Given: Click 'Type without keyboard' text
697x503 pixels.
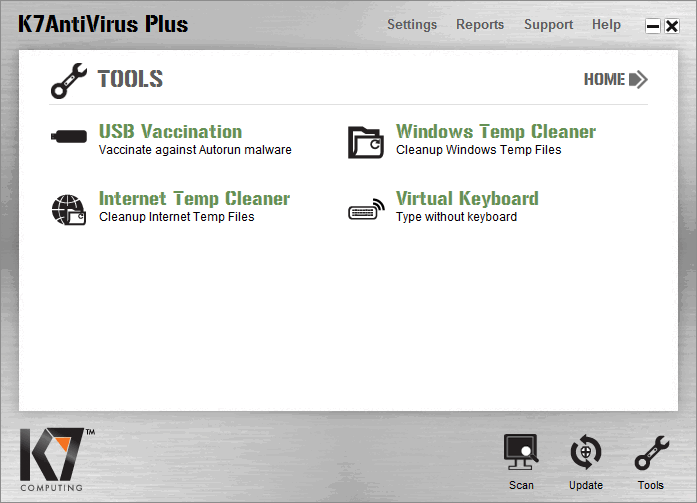Looking at the screenshot, I should [x=457, y=217].
